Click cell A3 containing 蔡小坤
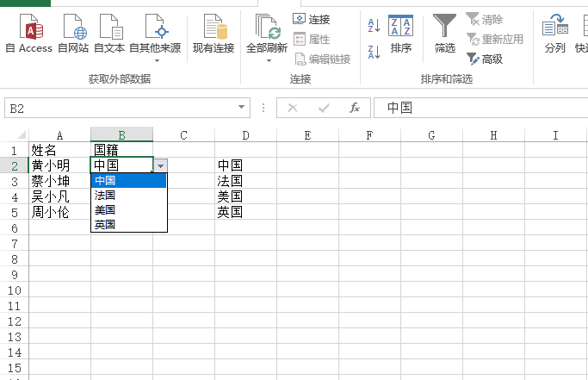 pos(59,181)
